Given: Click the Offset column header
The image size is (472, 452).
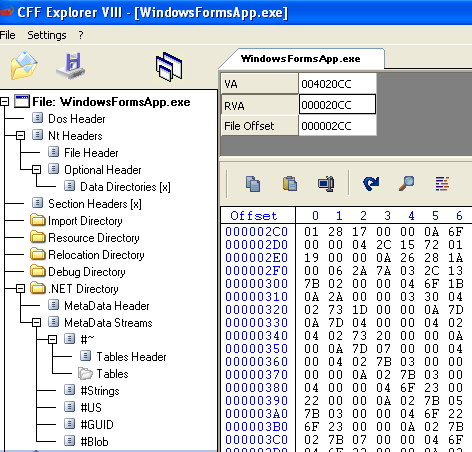Looking at the screenshot, I should (254, 216).
